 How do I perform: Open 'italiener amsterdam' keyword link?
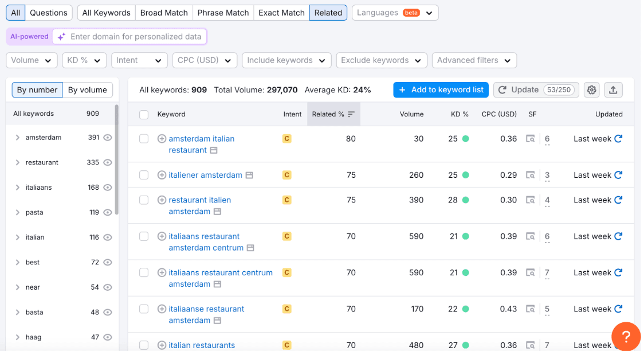coord(205,175)
